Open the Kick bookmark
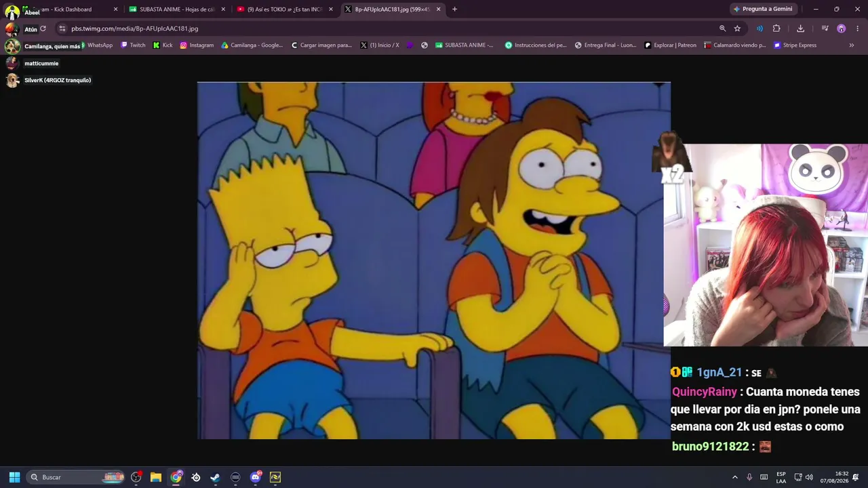The width and height of the screenshot is (868, 488). point(163,45)
